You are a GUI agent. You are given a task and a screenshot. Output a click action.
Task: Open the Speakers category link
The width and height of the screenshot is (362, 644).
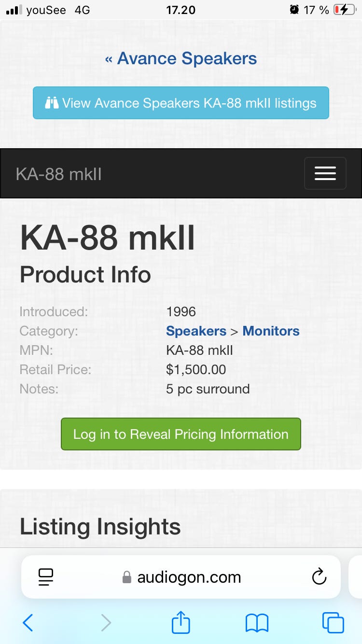click(x=196, y=331)
